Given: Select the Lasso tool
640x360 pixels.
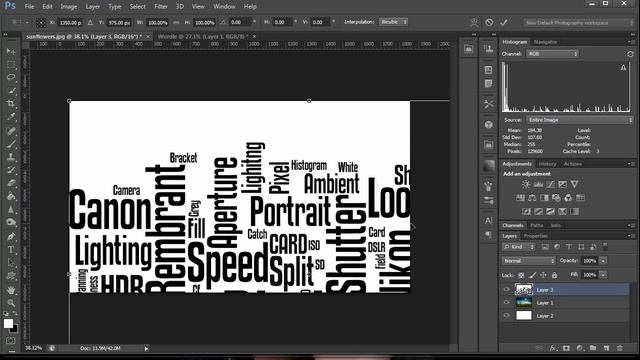Looking at the screenshot, I should 11,77.
